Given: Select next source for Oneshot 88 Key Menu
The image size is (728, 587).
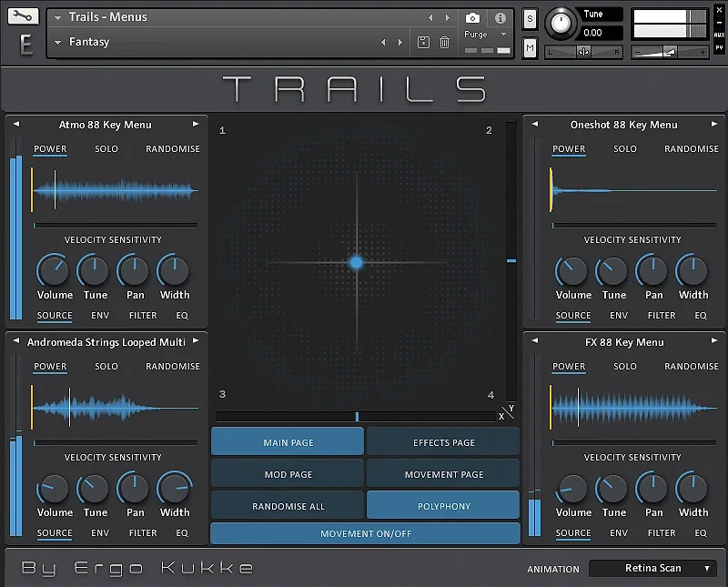Looking at the screenshot, I should point(714,124).
